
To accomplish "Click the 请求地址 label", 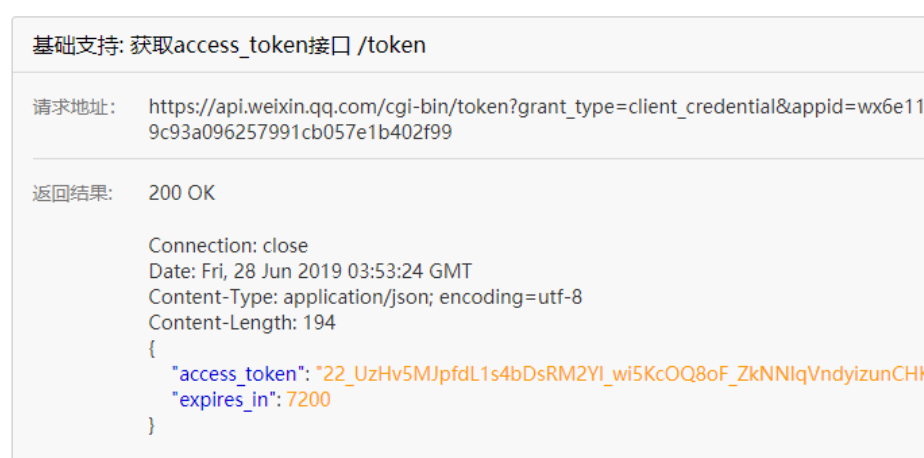I will coord(74,107).
